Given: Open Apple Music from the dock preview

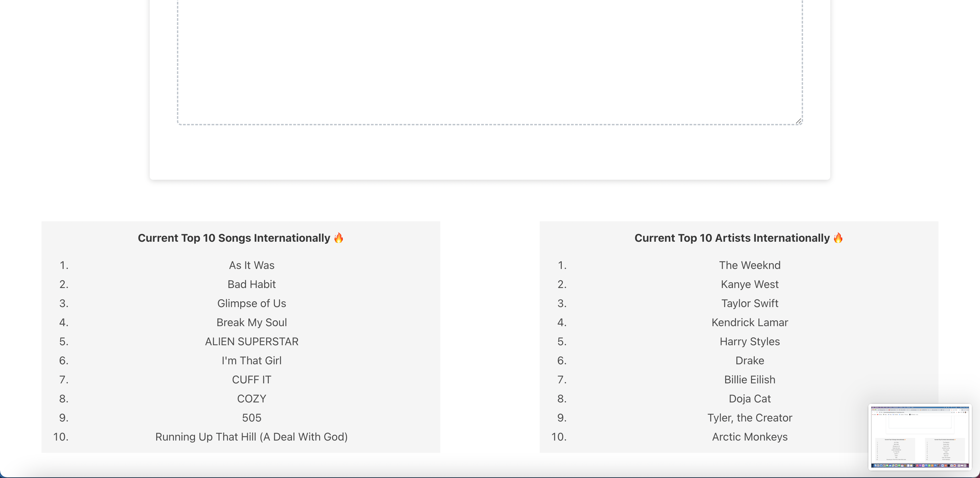Looking at the screenshot, I should pyautogui.click(x=917, y=466).
